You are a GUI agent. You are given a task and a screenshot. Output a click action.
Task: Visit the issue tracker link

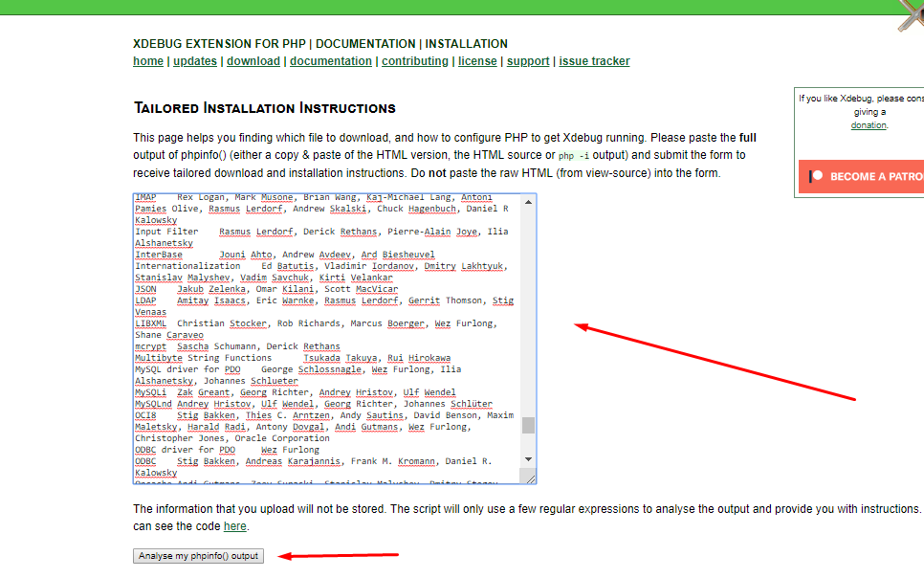[594, 61]
